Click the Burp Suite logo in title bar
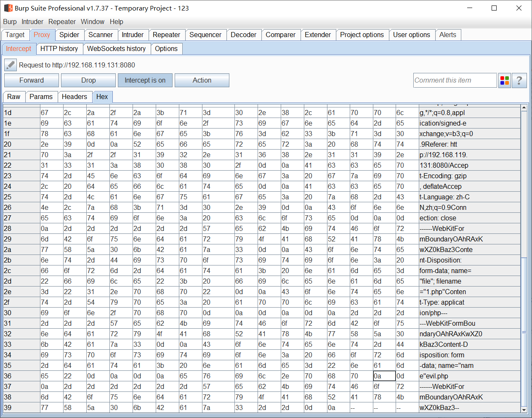 (8, 8)
